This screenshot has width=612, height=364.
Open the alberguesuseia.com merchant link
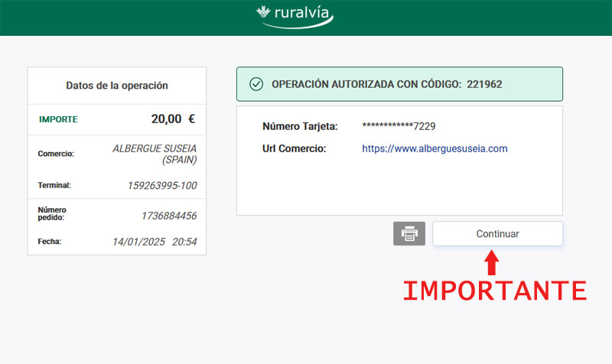(x=435, y=148)
